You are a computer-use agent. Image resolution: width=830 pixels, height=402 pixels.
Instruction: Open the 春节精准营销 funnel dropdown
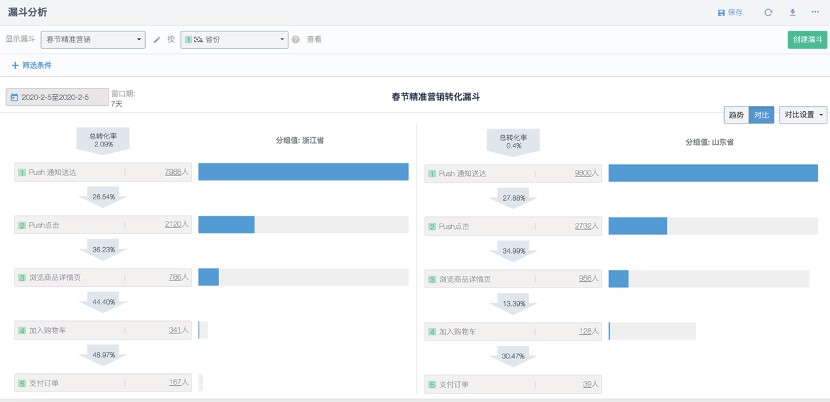point(95,40)
